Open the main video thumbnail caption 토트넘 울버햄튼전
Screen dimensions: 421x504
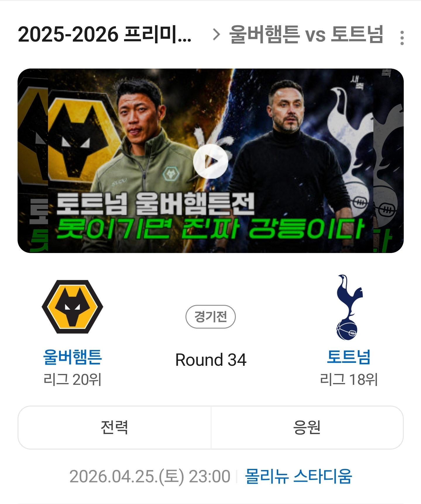point(155,204)
